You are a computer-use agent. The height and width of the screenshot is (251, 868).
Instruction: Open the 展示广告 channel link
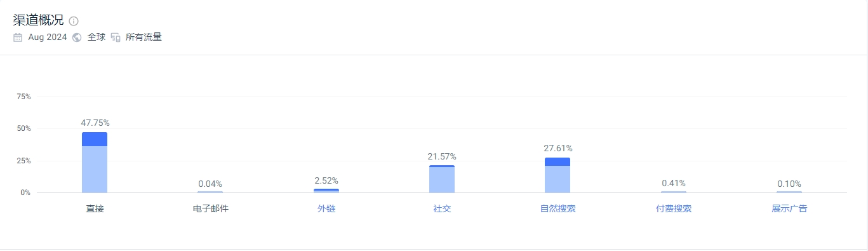(x=789, y=208)
